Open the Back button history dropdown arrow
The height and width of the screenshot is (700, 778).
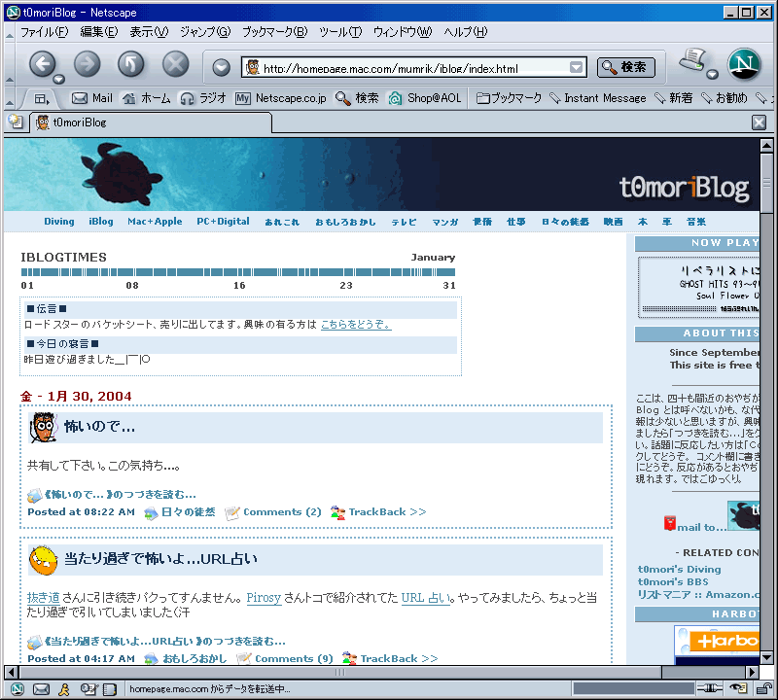58,80
